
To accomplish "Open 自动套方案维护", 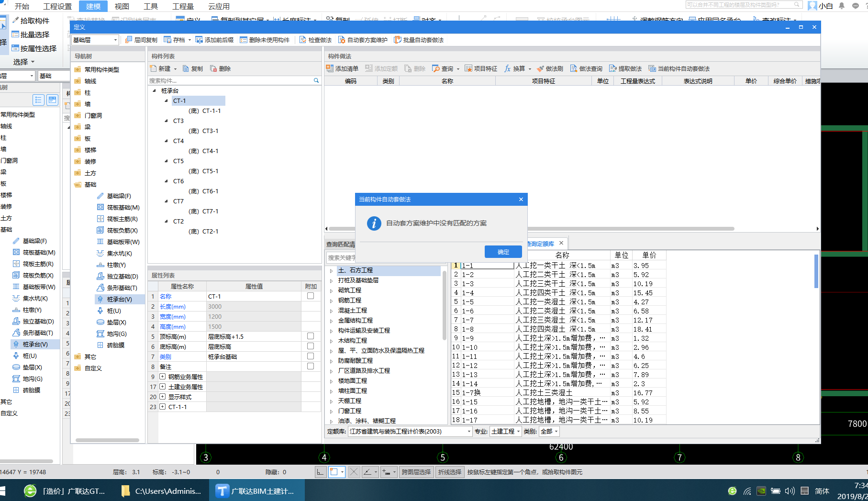I will [363, 40].
